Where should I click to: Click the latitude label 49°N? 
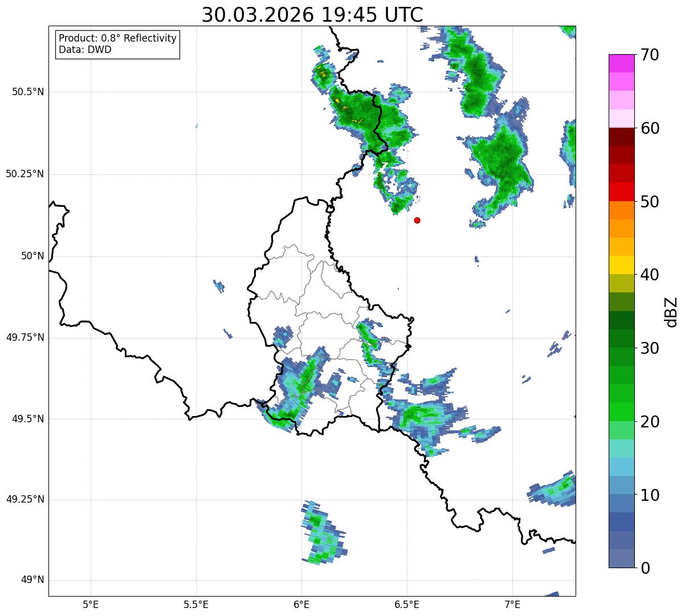click(x=32, y=580)
